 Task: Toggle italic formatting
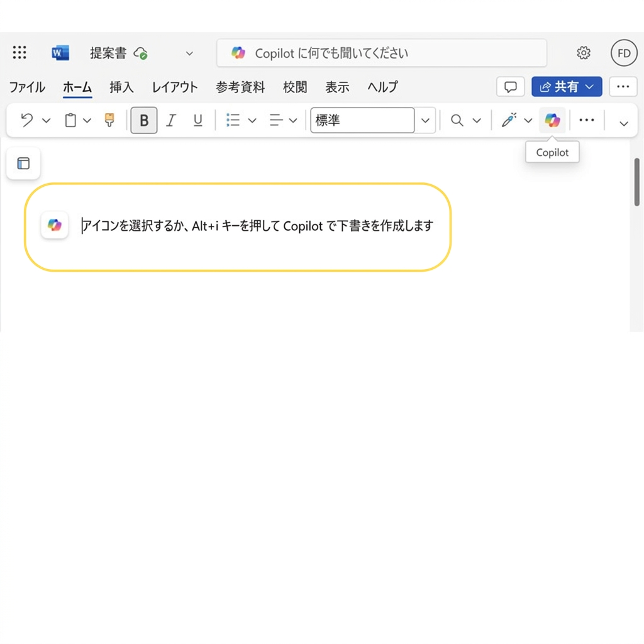pos(171,120)
